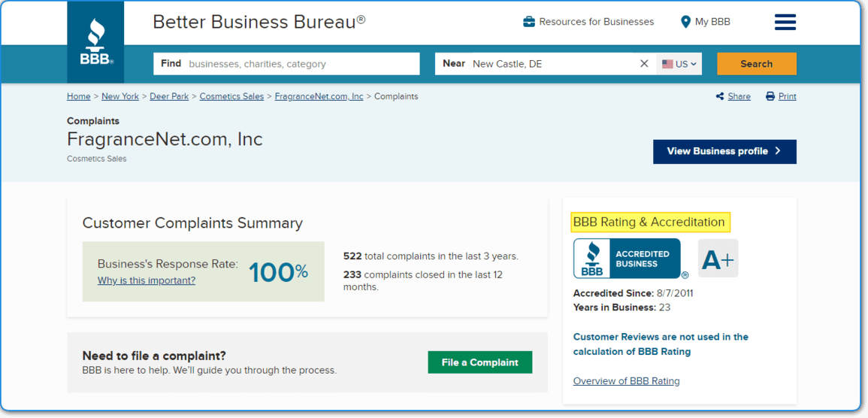The height and width of the screenshot is (418, 868).
Task: Click the 522 total complaints text
Action: (x=431, y=256)
